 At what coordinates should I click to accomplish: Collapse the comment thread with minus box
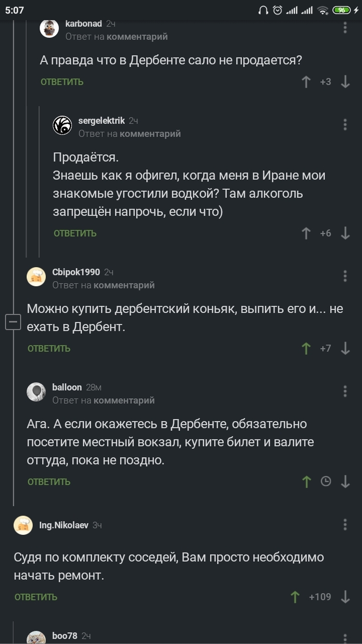12,322
